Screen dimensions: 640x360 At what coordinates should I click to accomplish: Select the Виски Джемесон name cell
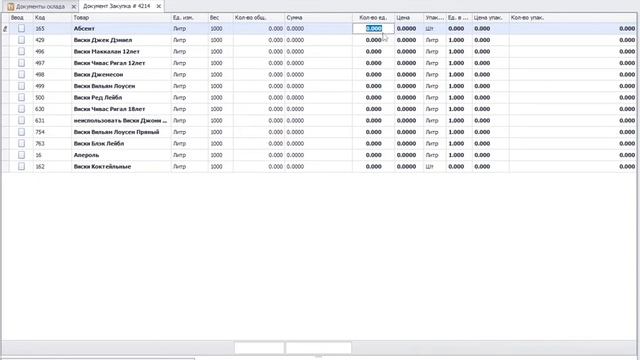click(122, 74)
